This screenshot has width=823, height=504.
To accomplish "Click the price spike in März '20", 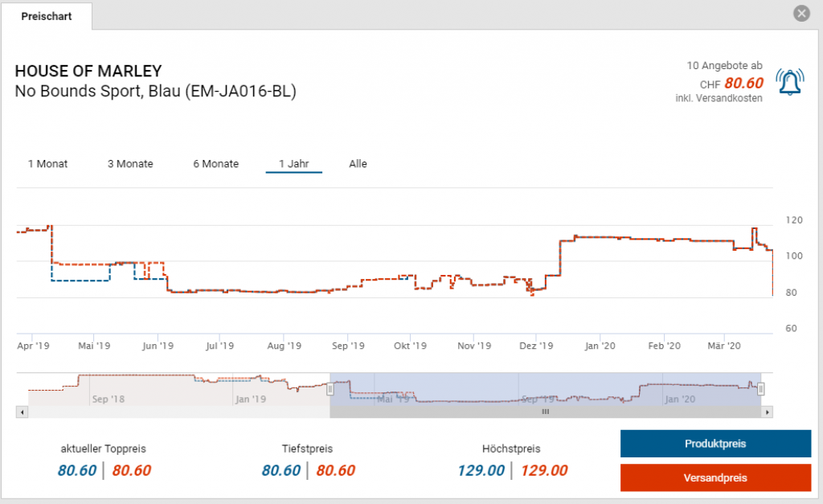I will pos(754,230).
